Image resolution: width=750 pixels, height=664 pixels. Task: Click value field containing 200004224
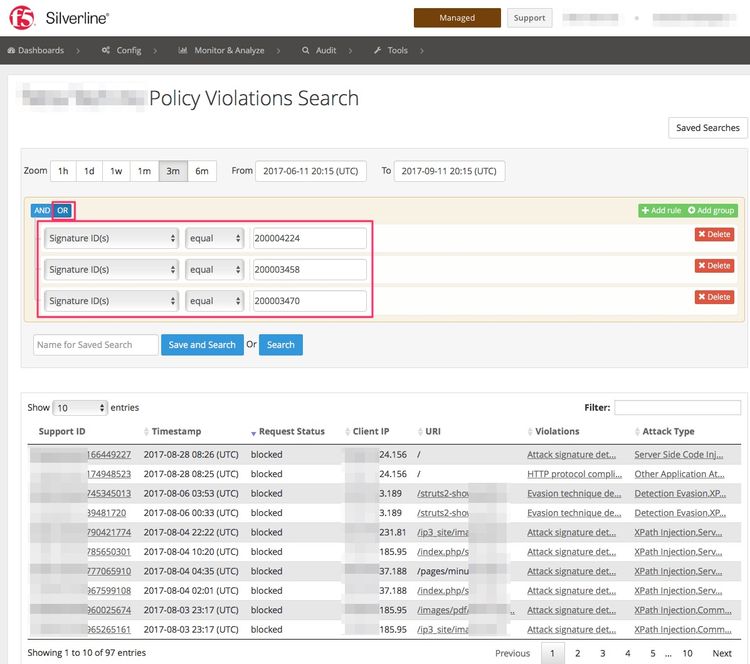309,238
